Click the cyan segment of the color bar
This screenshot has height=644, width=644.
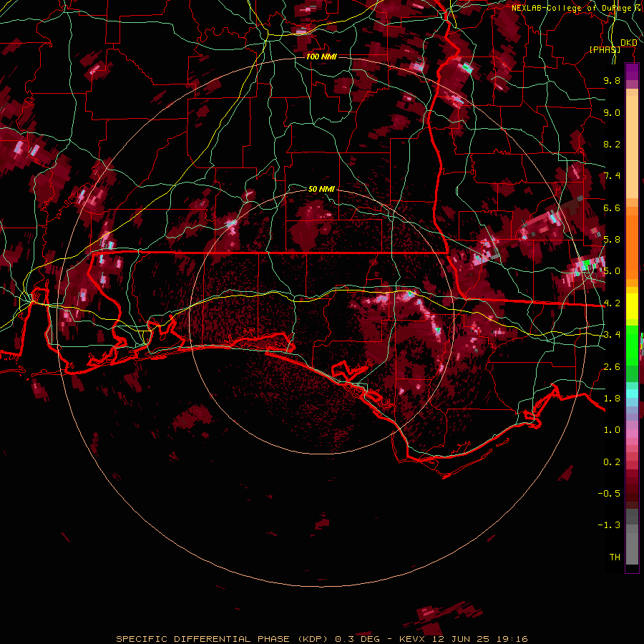[632, 393]
